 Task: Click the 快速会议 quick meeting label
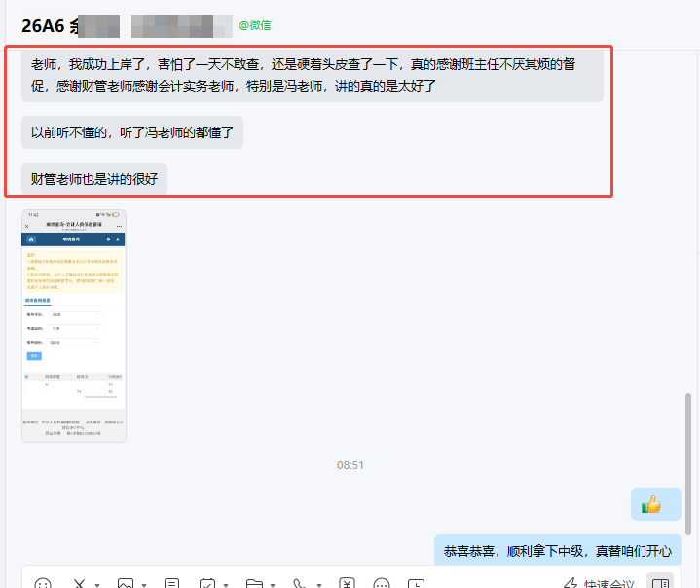pos(608,584)
